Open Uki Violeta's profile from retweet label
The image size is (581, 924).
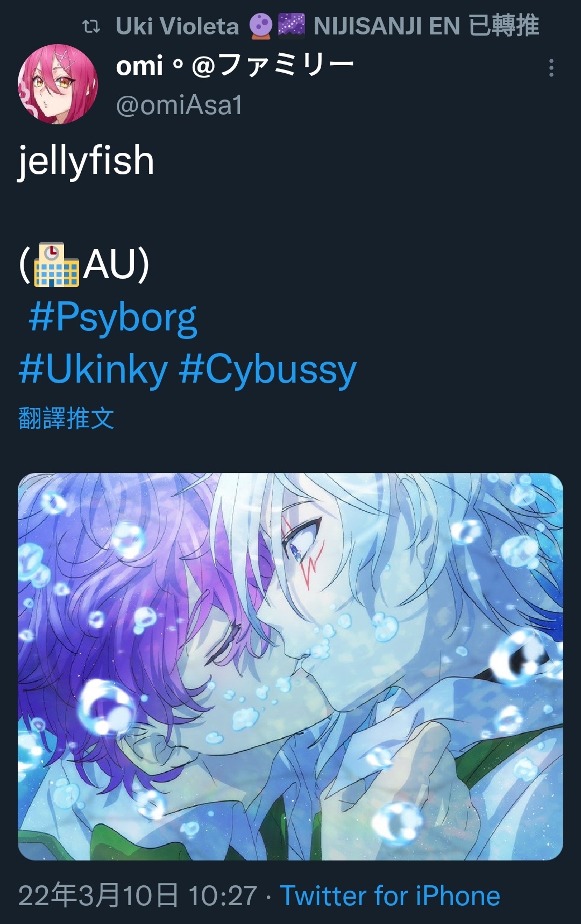(178, 26)
